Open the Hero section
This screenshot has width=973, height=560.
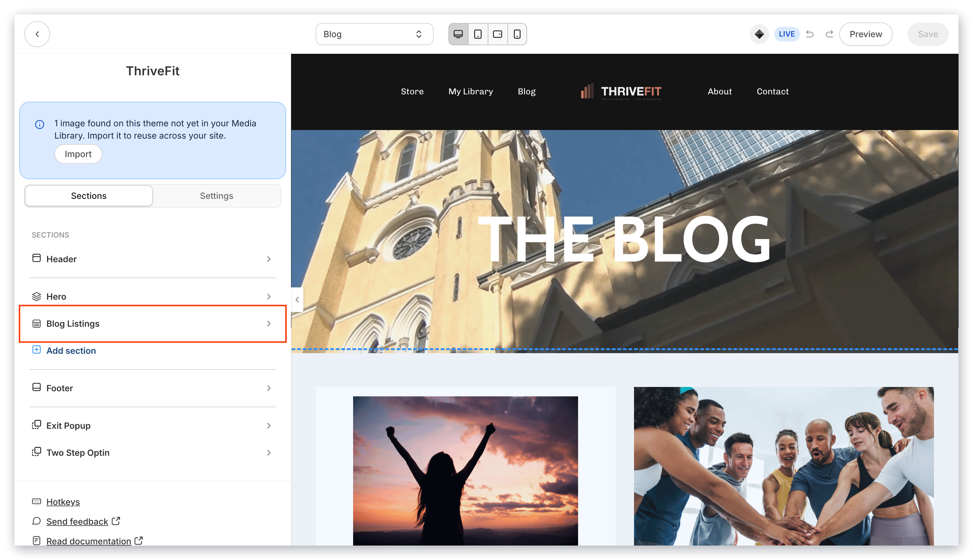click(x=153, y=297)
